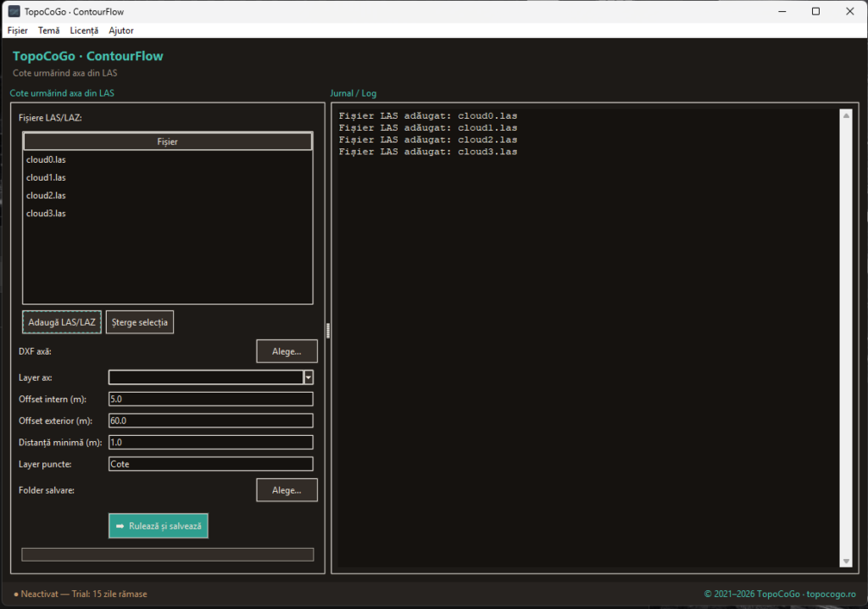Click the TopoCoGo · ContourFlow heading
868x609 pixels.
pyautogui.click(x=88, y=56)
